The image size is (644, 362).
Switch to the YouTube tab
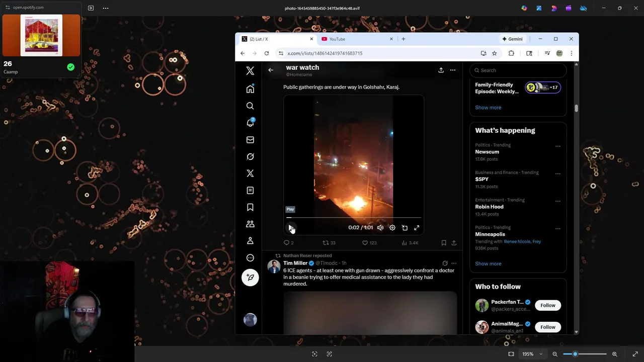point(357,39)
